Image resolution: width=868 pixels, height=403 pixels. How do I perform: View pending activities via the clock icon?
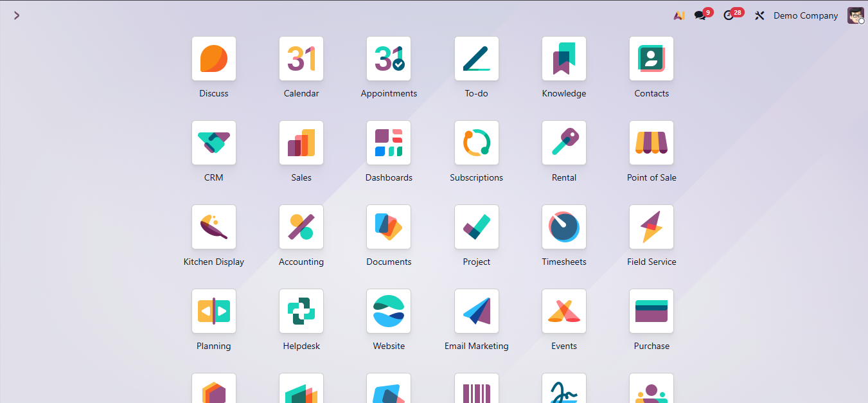coord(730,15)
